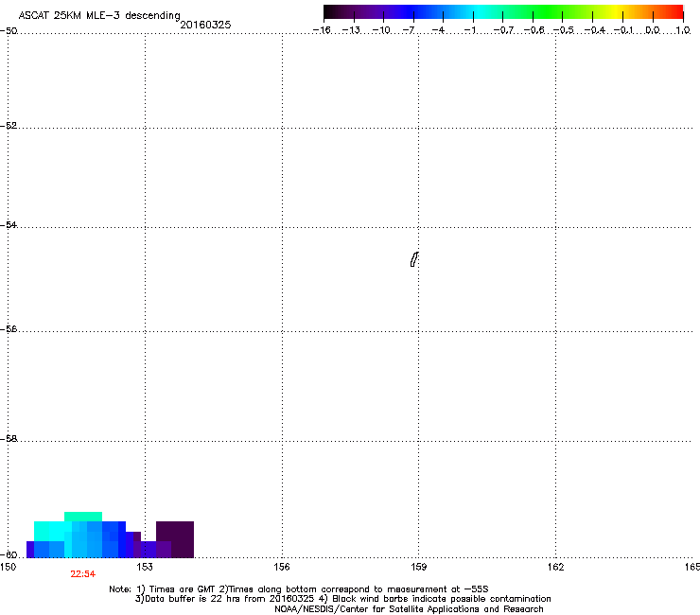Click the colorbar label -10
This screenshot has height=615, width=700.
[381, 30]
